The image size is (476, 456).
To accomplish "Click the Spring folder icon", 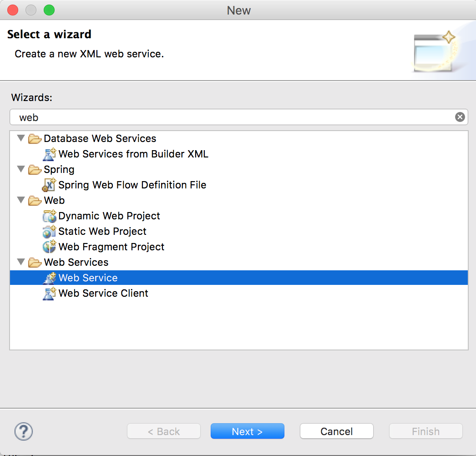I will pos(35,169).
